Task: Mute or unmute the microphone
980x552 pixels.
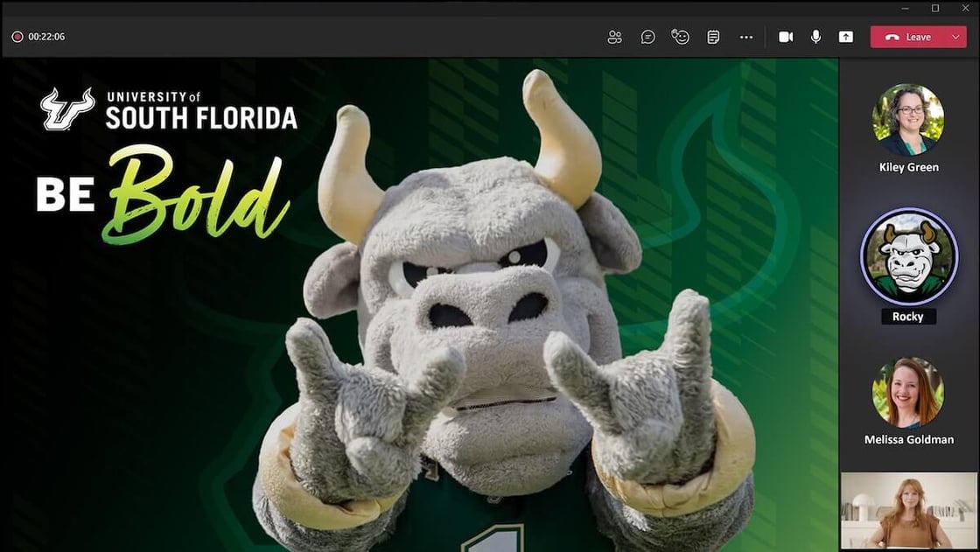Action: pos(815,37)
